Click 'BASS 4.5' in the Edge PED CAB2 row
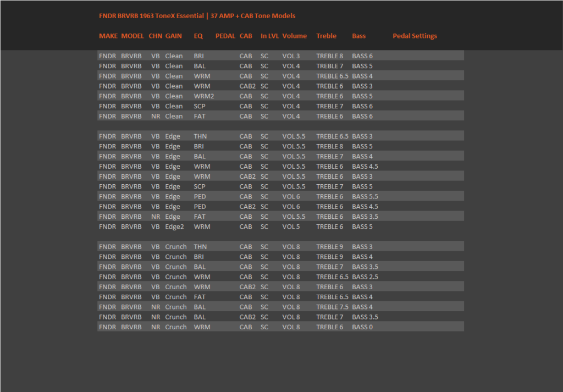563x392 pixels. click(365, 206)
